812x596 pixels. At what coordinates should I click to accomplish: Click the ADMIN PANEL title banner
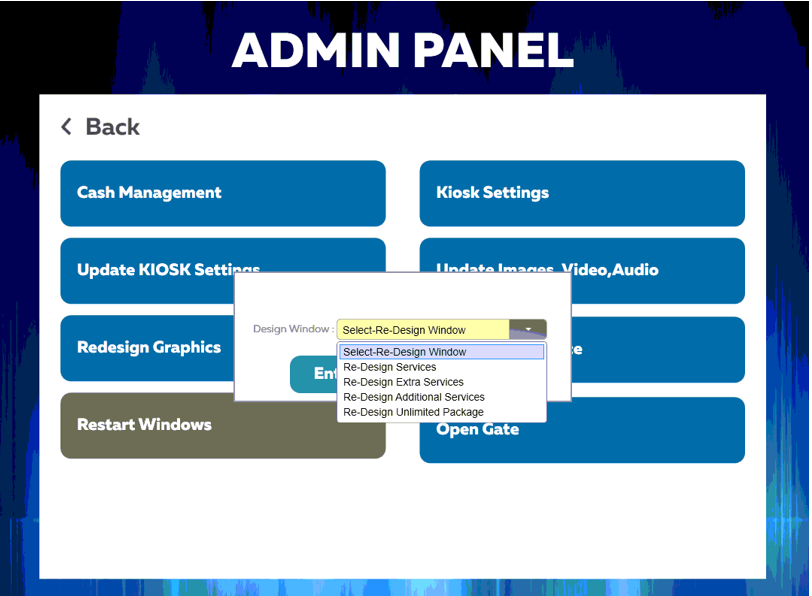(403, 50)
